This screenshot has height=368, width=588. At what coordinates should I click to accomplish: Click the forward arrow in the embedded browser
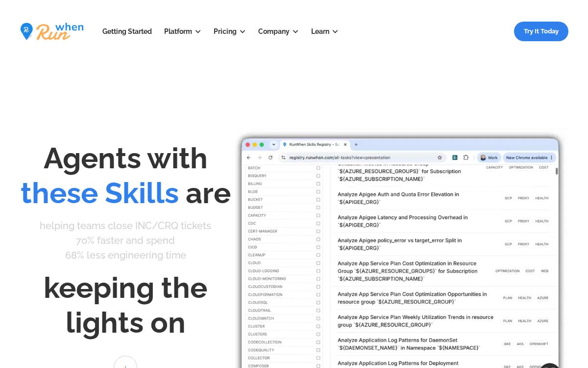click(x=259, y=158)
